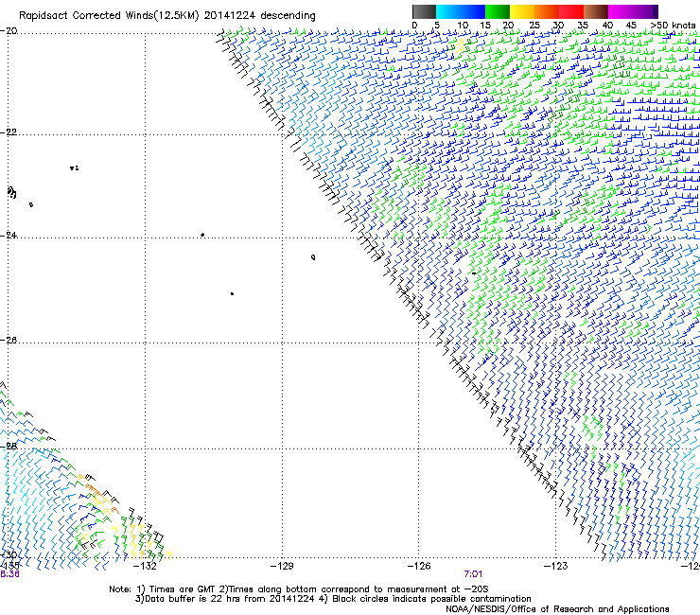
Task: Click the date '20141224' in the title
Action: [230, 16]
